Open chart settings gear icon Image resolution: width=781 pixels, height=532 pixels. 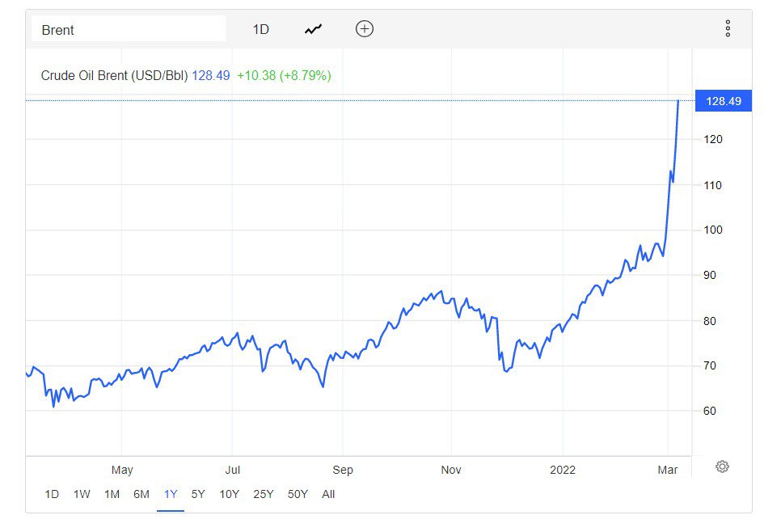(722, 467)
